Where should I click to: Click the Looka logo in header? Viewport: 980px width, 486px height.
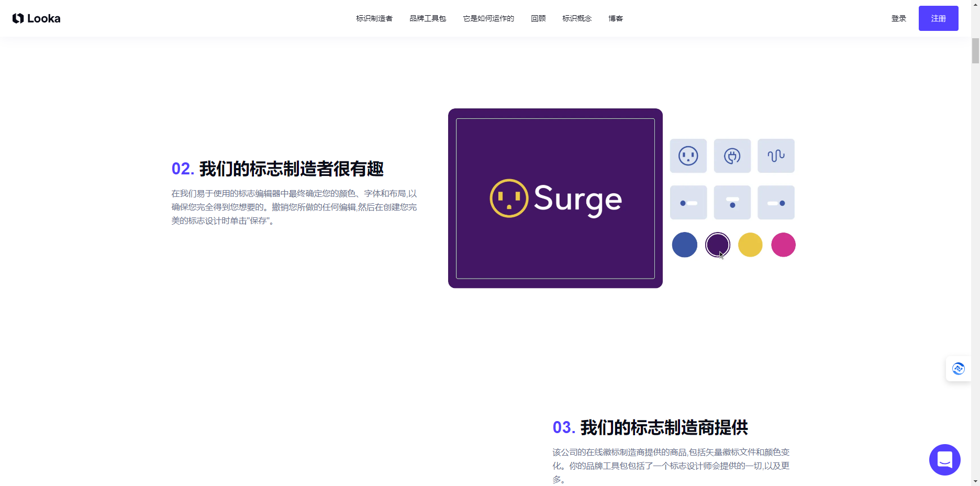click(36, 18)
